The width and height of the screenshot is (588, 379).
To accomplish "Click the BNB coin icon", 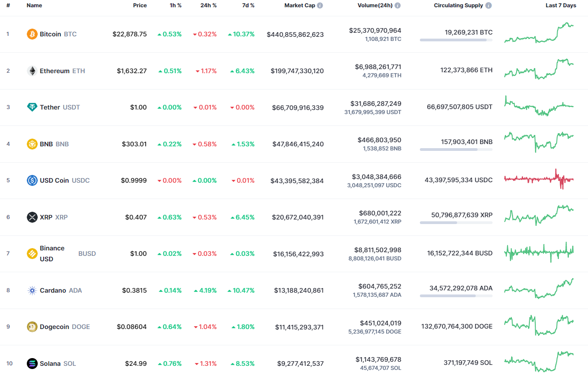I will pyautogui.click(x=31, y=144).
